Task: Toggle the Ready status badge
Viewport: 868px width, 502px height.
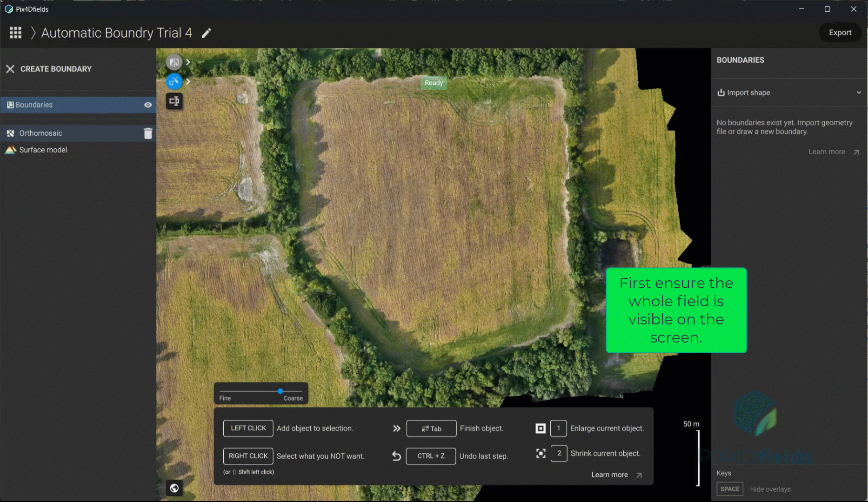Action: [x=433, y=83]
